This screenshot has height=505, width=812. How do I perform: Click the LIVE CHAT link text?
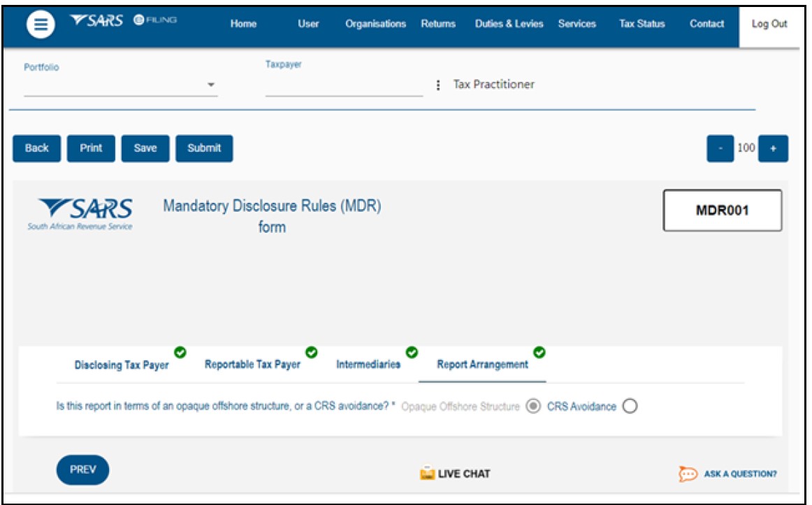(x=464, y=474)
